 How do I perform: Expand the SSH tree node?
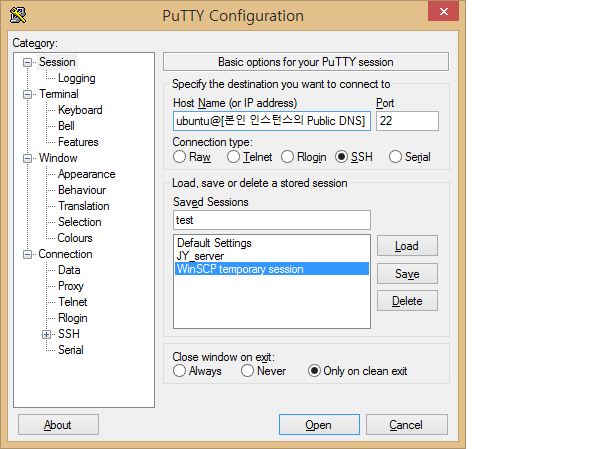[47, 334]
